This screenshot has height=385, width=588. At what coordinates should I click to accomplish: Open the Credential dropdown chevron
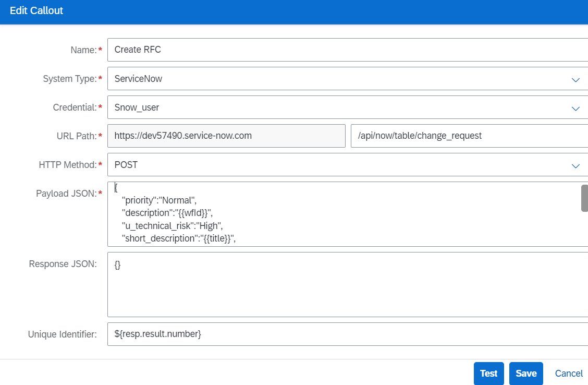[x=575, y=108]
